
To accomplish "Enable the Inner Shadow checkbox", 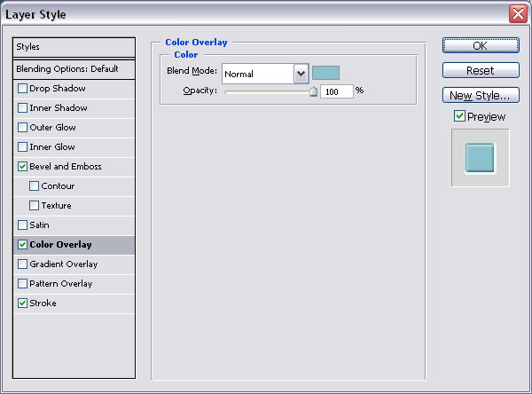I will pyautogui.click(x=22, y=108).
